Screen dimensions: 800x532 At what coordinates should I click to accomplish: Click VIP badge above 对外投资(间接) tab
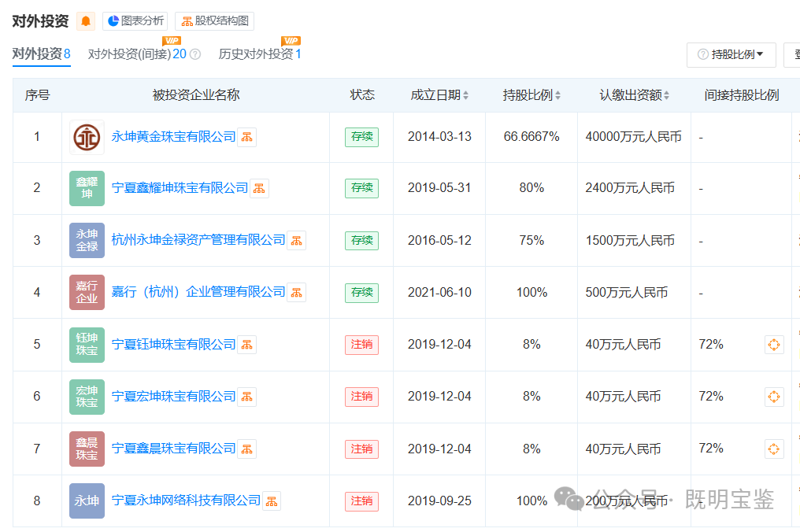(170, 39)
